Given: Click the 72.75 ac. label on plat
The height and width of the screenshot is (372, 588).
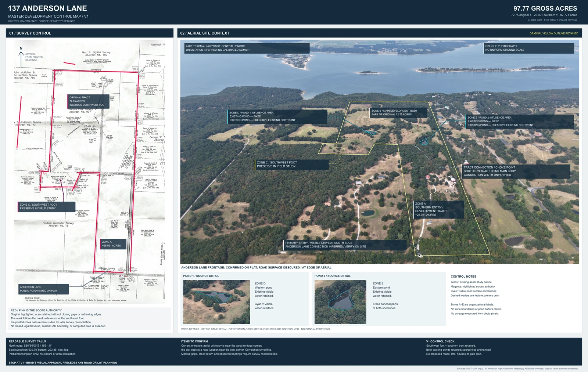Looking at the screenshot, I should pyautogui.click(x=90, y=126).
